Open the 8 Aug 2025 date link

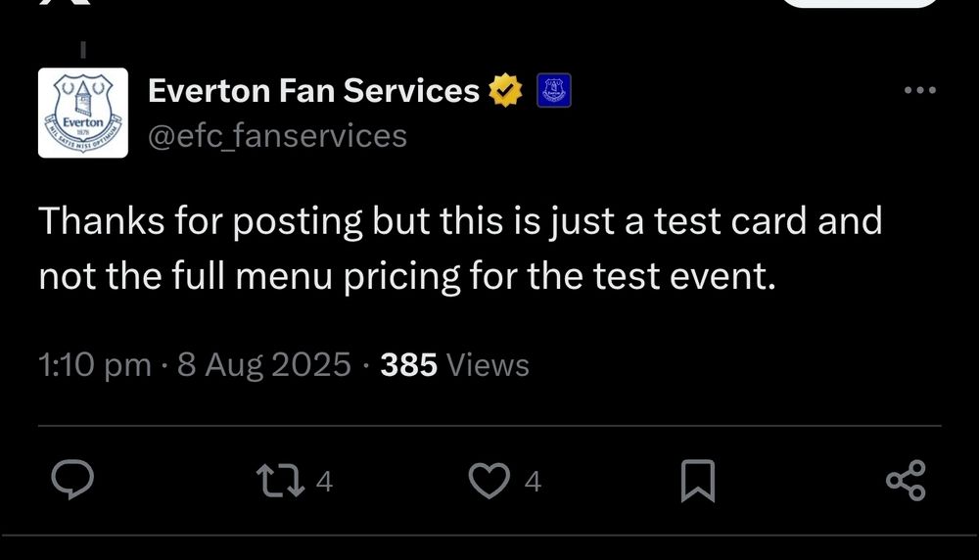[264, 364]
